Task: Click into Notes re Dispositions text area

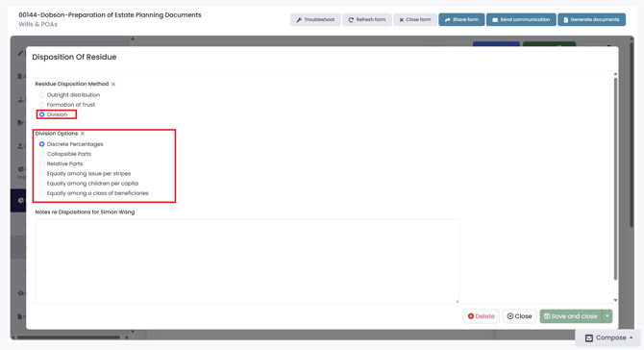Action: [x=247, y=262]
